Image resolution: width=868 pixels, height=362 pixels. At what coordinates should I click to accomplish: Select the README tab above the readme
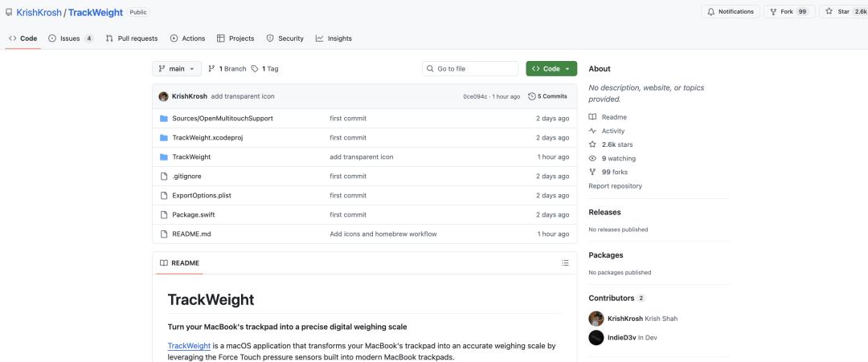(x=179, y=263)
